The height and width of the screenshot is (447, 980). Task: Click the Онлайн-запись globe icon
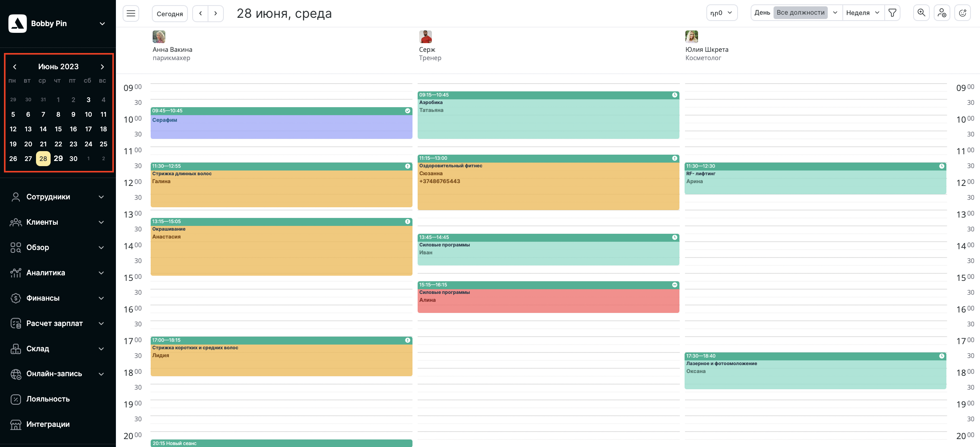pos(16,374)
